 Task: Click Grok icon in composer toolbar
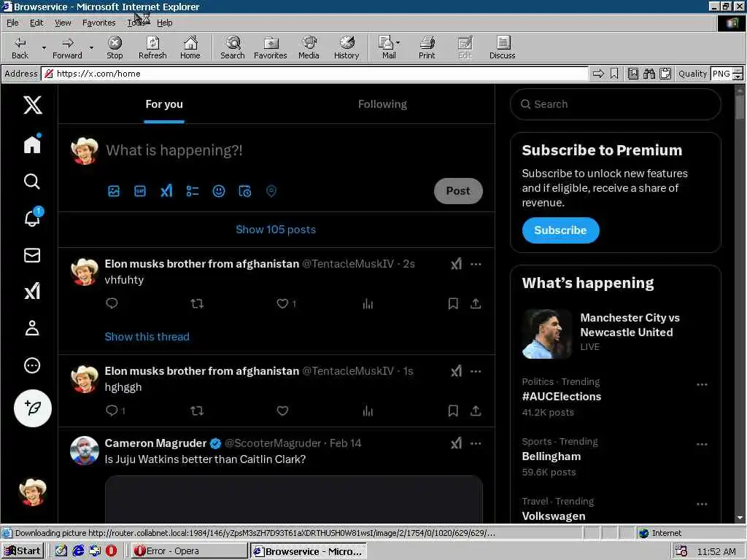(166, 191)
